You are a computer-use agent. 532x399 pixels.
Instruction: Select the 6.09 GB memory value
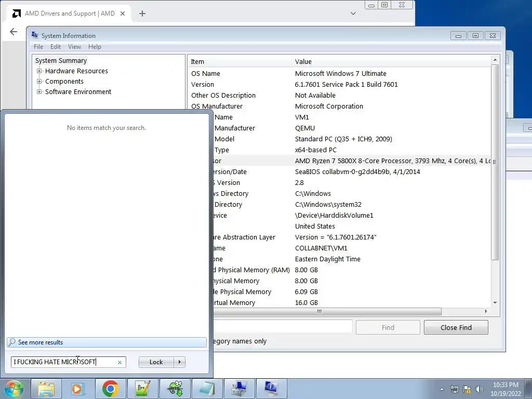click(x=306, y=292)
